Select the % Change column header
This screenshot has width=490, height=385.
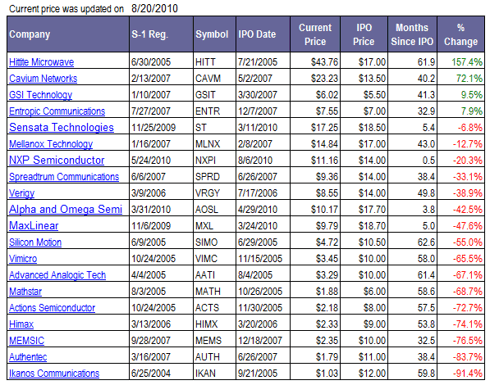click(x=461, y=34)
